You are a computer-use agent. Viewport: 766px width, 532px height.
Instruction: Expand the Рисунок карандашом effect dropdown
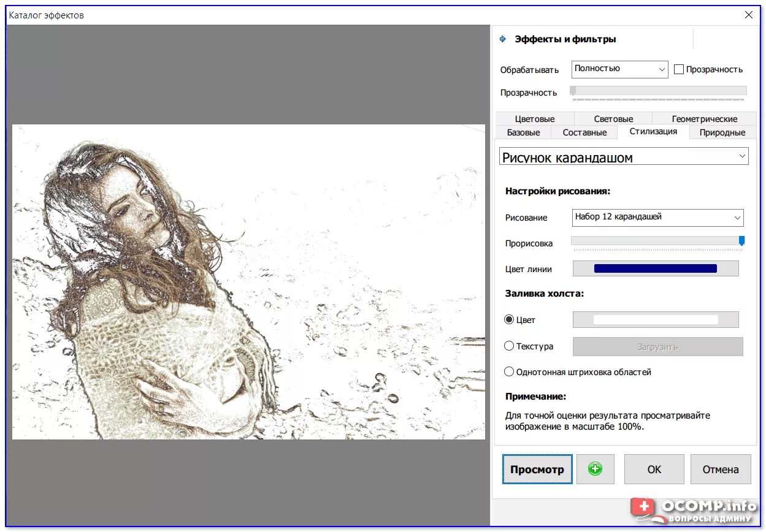click(x=624, y=156)
